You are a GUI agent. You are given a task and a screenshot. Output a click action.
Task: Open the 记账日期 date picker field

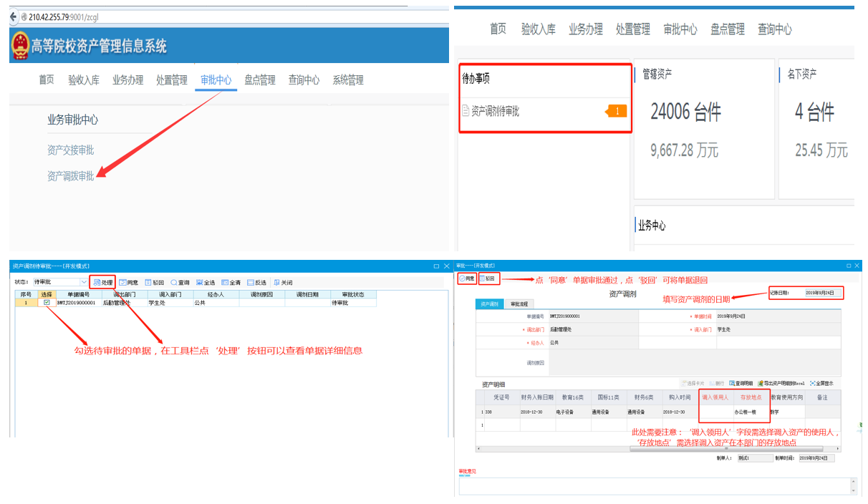click(823, 293)
